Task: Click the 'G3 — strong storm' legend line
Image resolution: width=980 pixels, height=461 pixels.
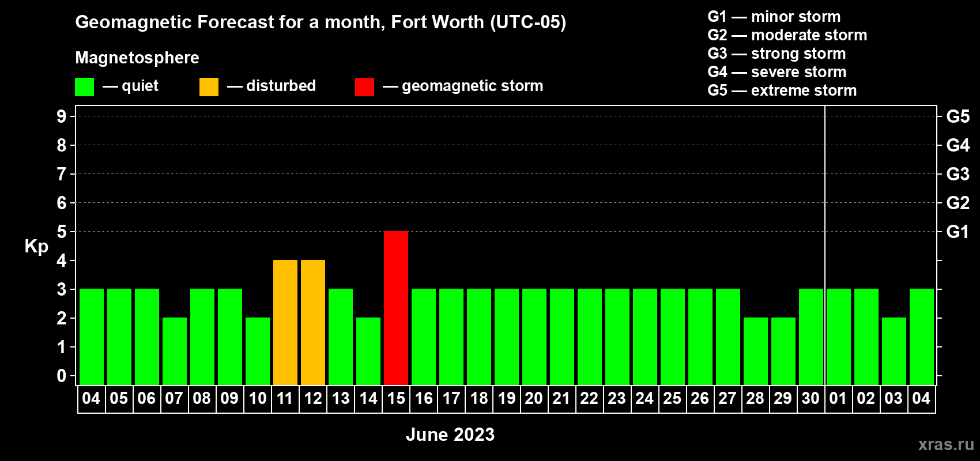Action: point(777,54)
